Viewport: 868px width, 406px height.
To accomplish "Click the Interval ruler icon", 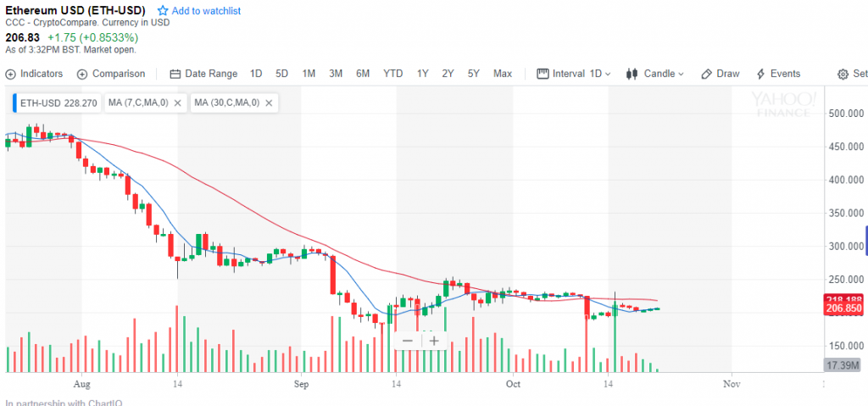I will click(x=542, y=74).
